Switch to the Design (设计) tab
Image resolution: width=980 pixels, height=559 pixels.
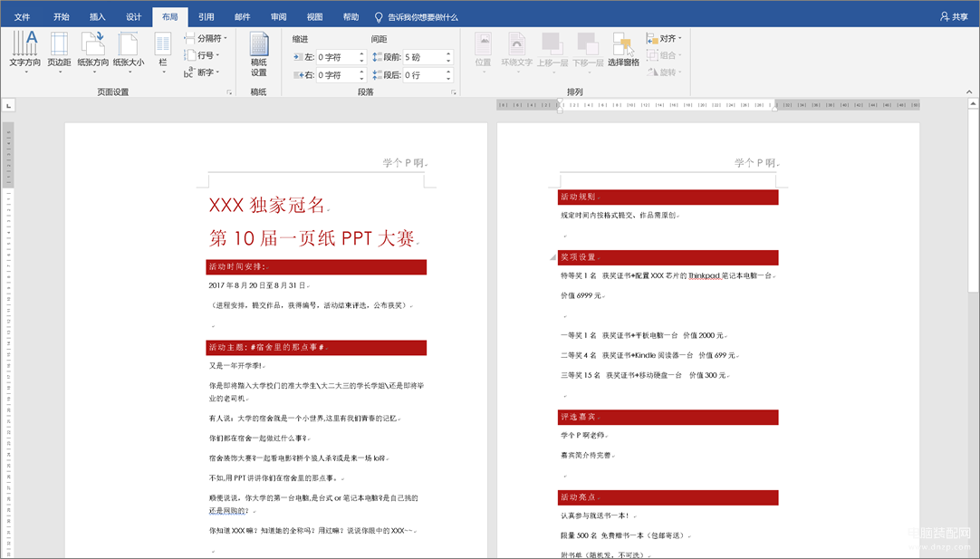134,17
